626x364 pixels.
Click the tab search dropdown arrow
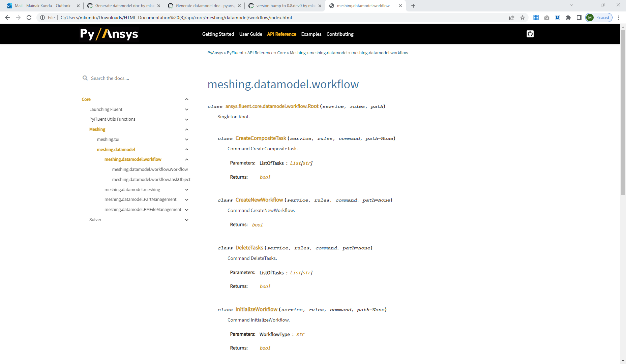coord(572,5)
